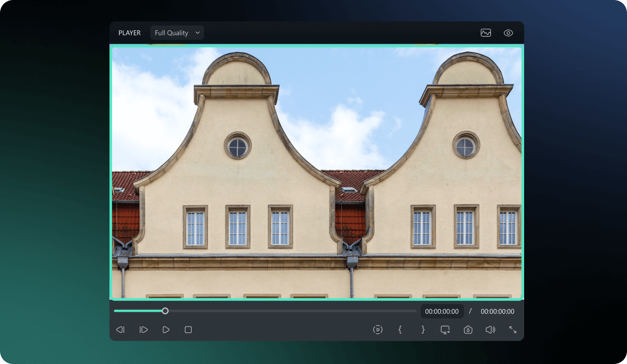Click the total duration timecode

497,311
